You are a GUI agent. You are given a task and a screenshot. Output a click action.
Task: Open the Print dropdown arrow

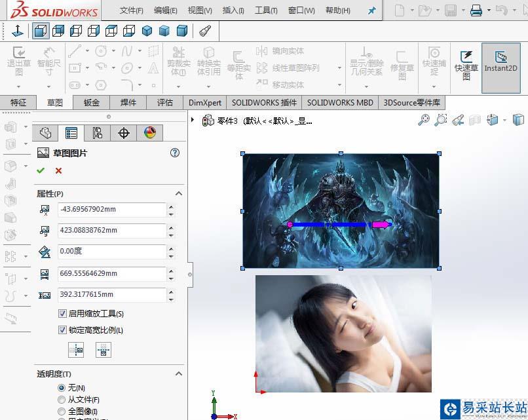tap(489, 10)
